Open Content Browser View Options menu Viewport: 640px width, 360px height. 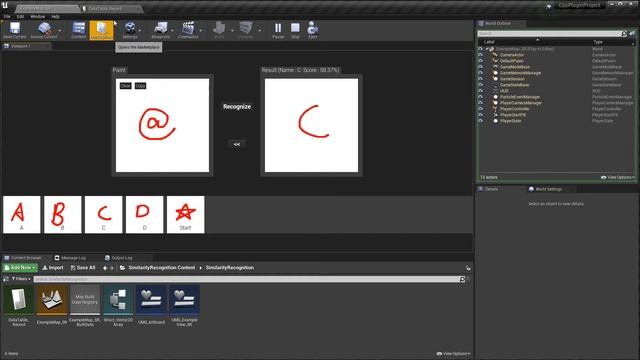(x=453, y=353)
